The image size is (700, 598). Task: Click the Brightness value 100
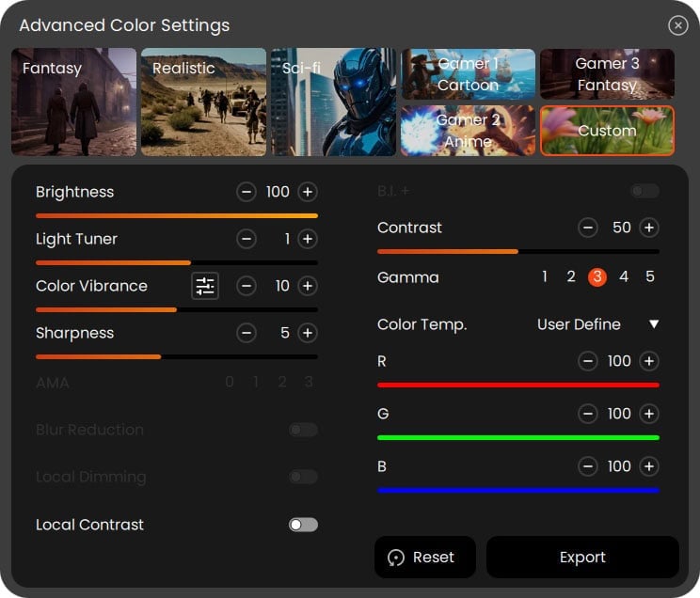tap(278, 192)
